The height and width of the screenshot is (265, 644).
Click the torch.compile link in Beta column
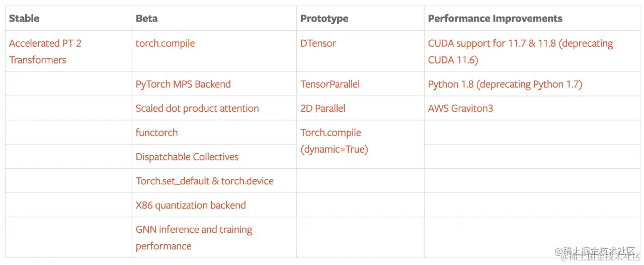(x=165, y=43)
